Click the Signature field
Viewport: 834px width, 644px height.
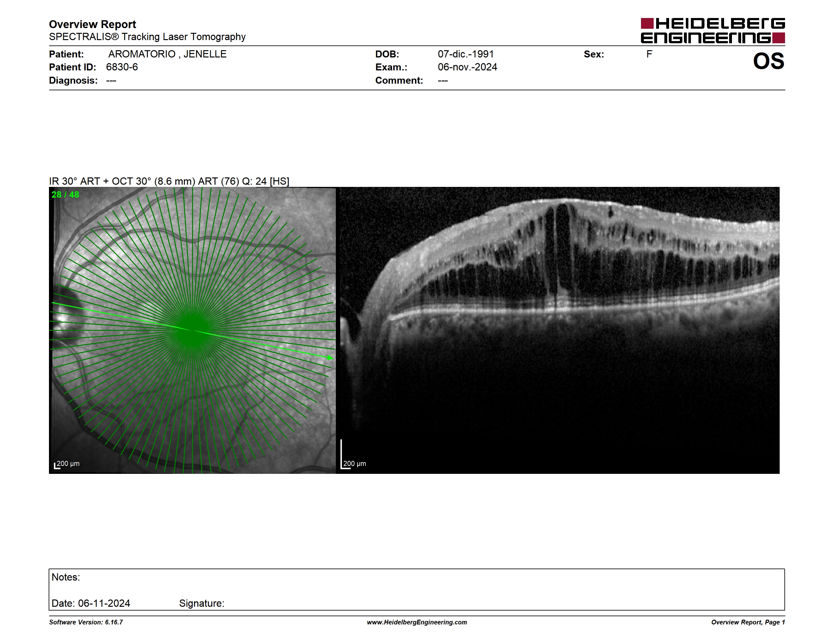[x=202, y=603]
